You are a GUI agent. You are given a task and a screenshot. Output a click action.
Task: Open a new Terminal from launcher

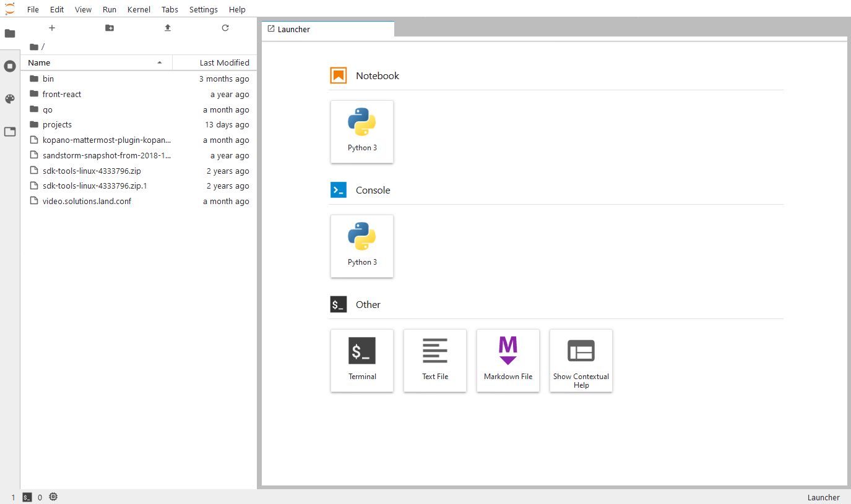pyautogui.click(x=362, y=361)
